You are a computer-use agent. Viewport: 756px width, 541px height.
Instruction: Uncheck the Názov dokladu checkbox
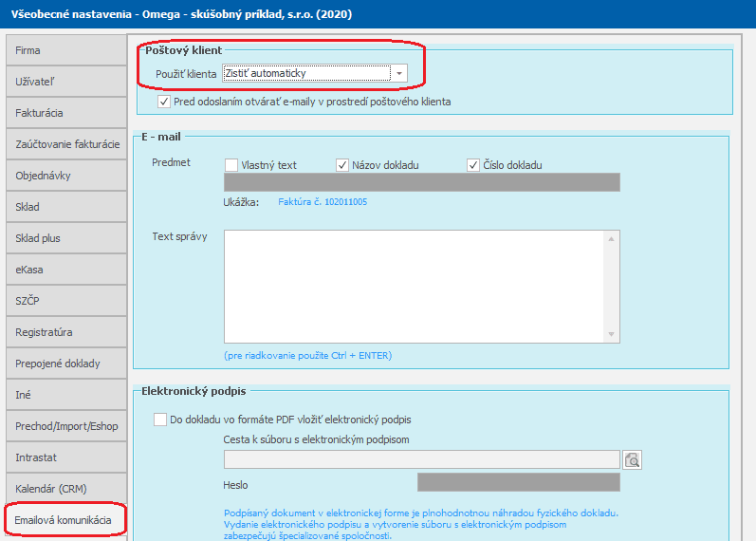[x=342, y=165]
